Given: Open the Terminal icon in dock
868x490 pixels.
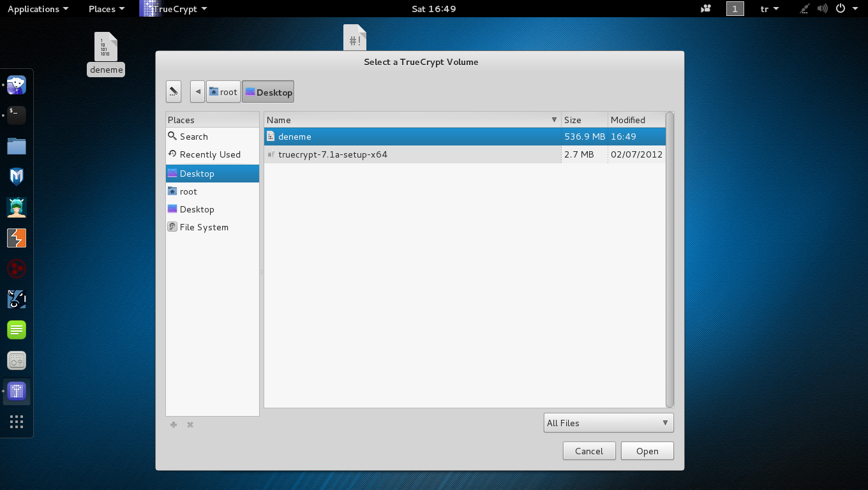Looking at the screenshot, I should (17, 115).
